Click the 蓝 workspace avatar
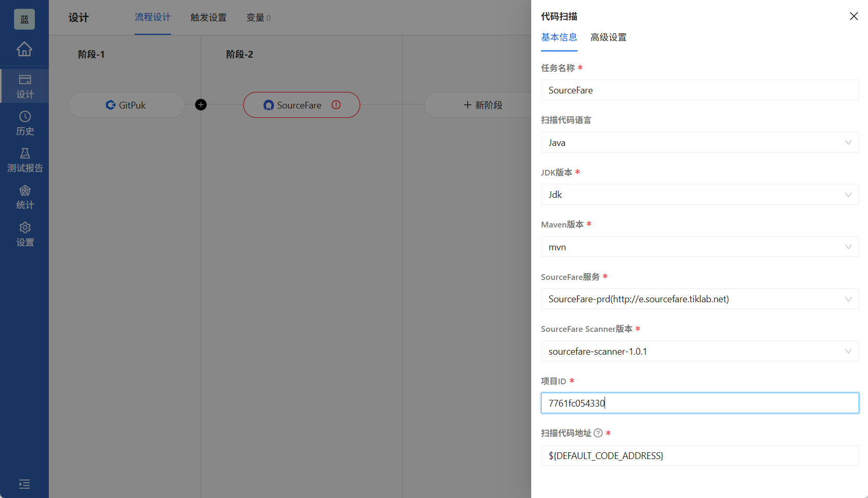The height and width of the screenshot is (498, 868). coord(24,19)
